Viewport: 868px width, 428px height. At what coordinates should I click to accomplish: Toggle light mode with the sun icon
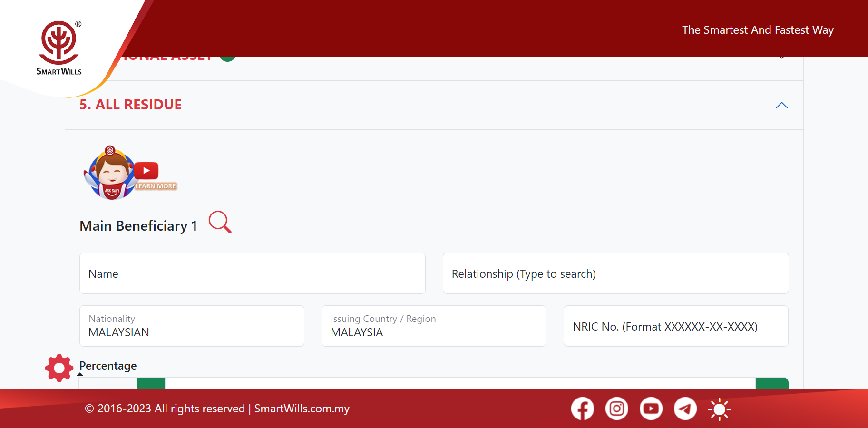720,409
